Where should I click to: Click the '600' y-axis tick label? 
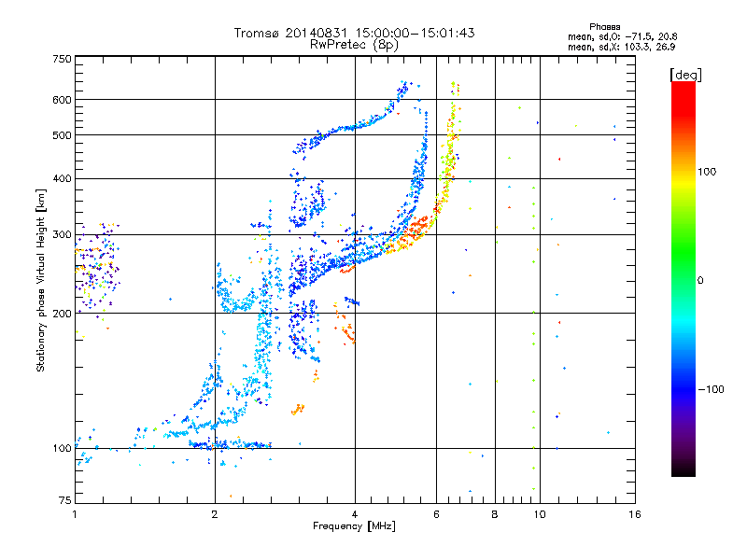(62, 100)
